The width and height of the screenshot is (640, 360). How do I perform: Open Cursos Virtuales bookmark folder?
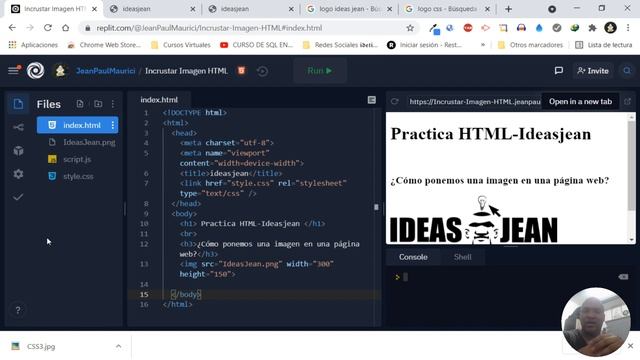pyautogui.click(x=181, y=45)
